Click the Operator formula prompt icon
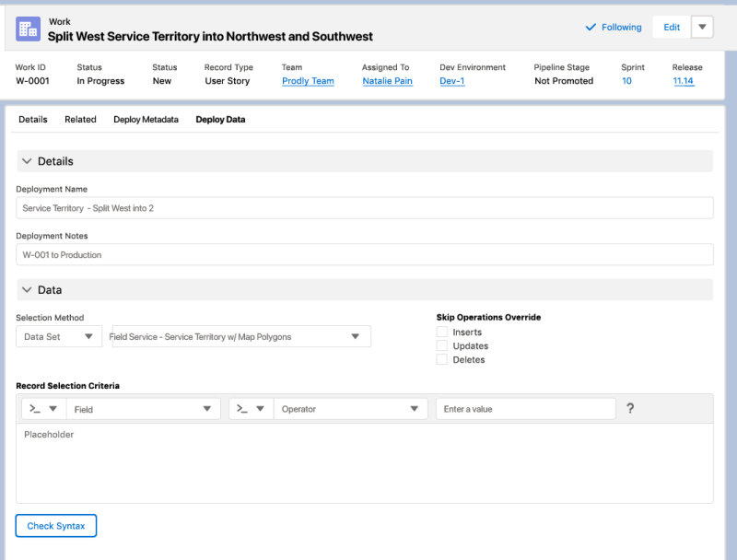This screenshot has height=560, width=737. 242,409
